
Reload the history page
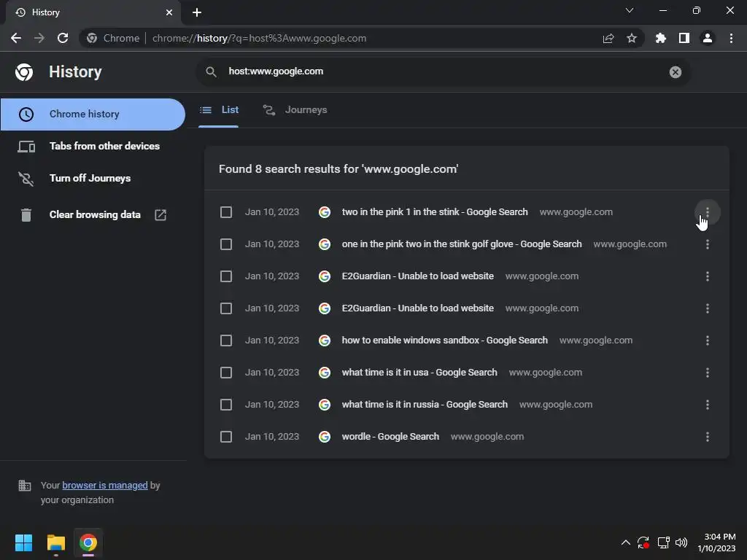pyautogui.click(x=63, y=38)
